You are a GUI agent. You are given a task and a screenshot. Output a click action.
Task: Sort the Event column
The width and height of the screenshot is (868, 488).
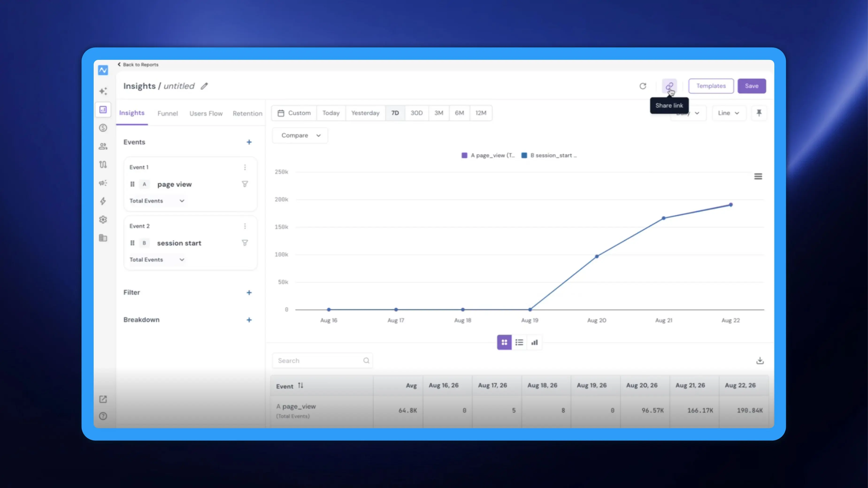[300, 386]
